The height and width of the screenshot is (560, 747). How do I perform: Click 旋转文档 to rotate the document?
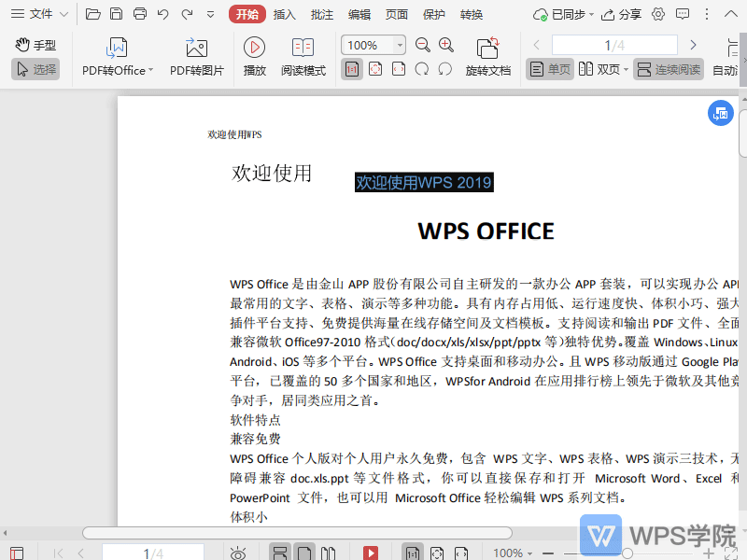[488, 56]
